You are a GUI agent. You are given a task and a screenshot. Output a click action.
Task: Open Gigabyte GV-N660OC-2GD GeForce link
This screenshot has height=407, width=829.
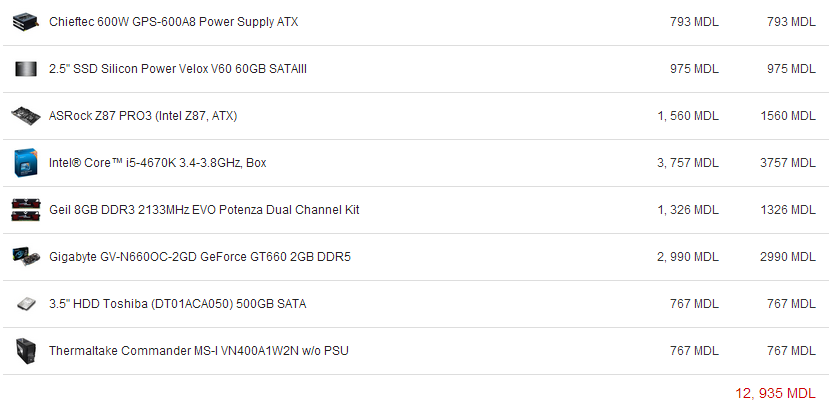(x=199, y=257)
